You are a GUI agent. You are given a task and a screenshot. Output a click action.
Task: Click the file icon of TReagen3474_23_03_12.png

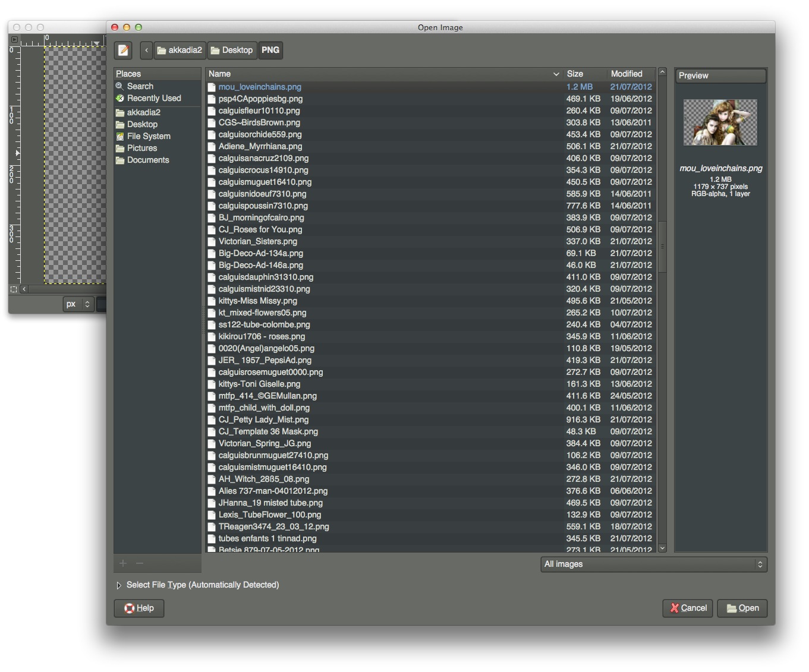(x=212, y=526)
